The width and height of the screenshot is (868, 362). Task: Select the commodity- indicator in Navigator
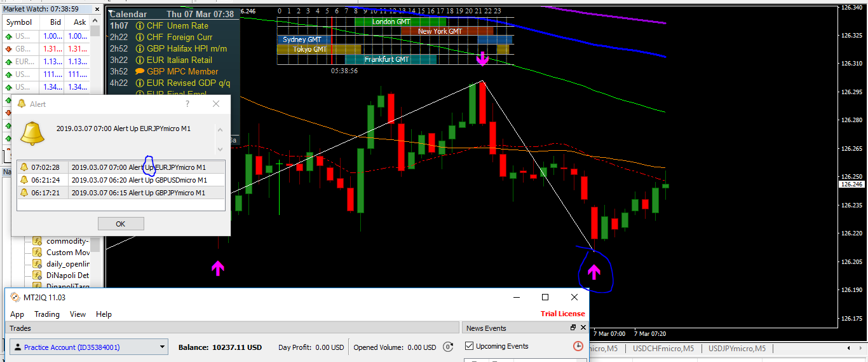point(66,241)
